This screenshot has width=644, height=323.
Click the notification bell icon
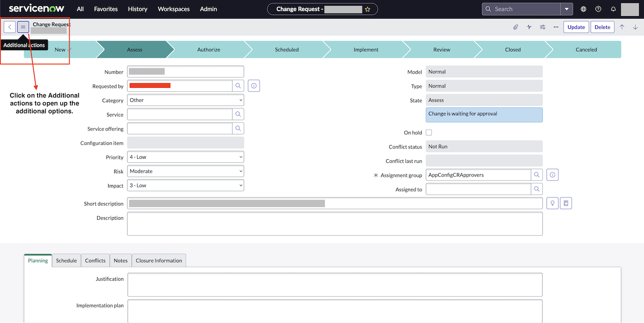[x=613, y=9]
